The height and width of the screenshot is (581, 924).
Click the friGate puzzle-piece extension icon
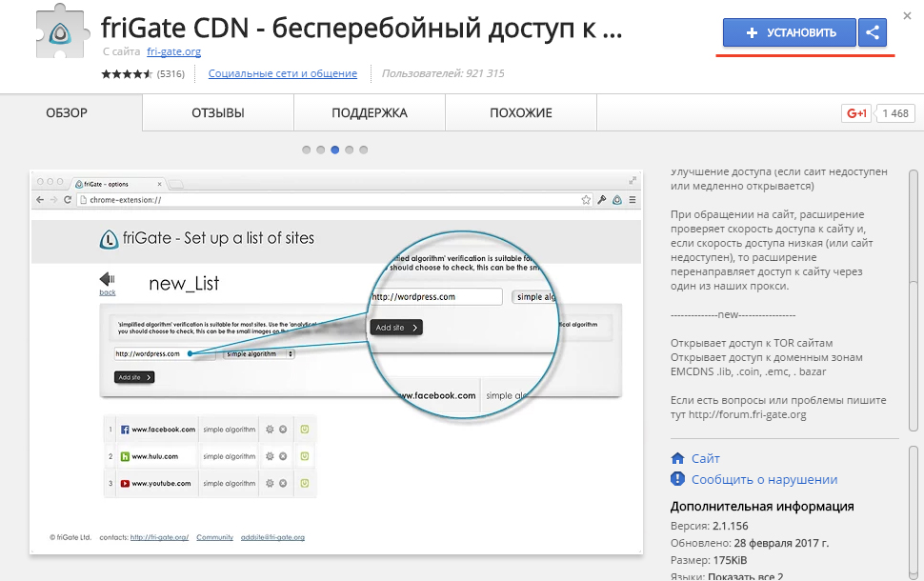click(61, 32)
